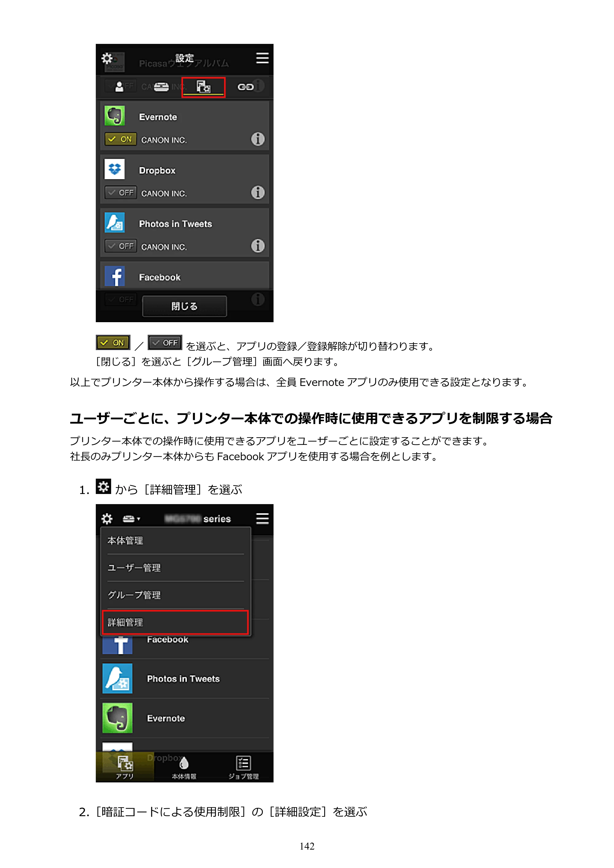This screenshot has width=614, height=868.
Task: Select the user management tab icon
Action: click(119, 87)
